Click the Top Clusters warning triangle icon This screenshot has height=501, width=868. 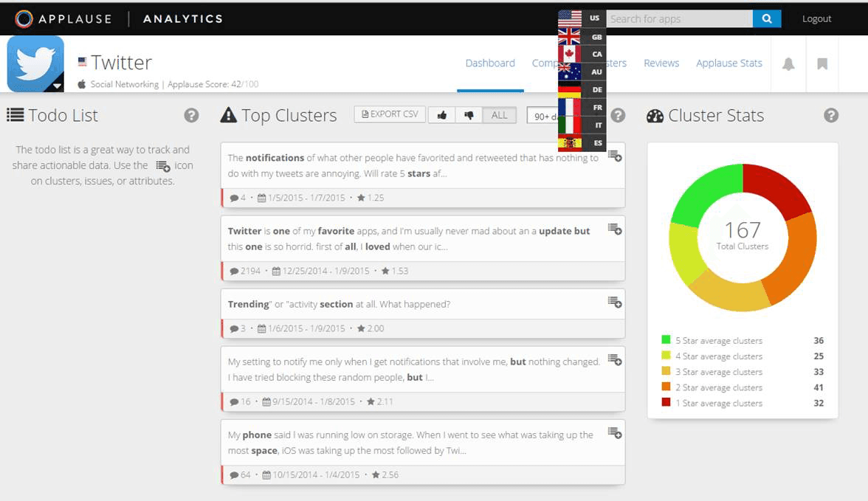point(228,114)
